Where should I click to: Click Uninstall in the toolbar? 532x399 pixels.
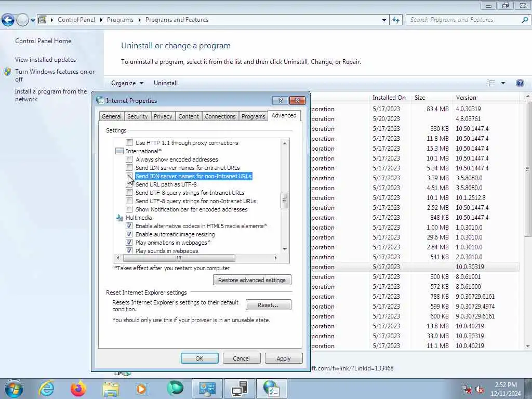[x=166, y=83]
